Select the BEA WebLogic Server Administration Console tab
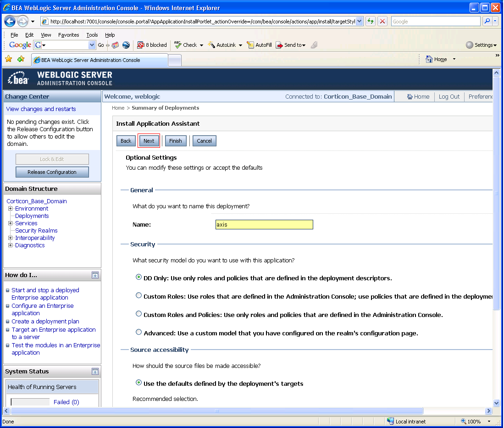 click(100, 60)
